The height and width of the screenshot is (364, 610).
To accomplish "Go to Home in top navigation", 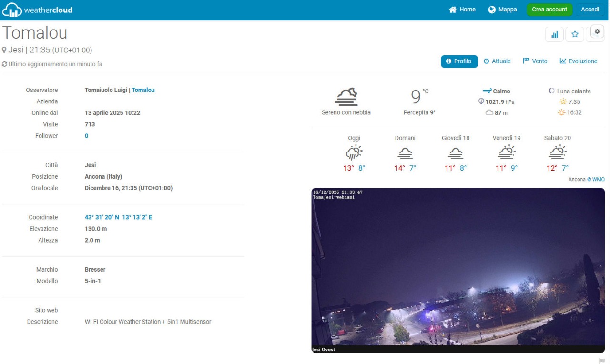I will point(462,10).
